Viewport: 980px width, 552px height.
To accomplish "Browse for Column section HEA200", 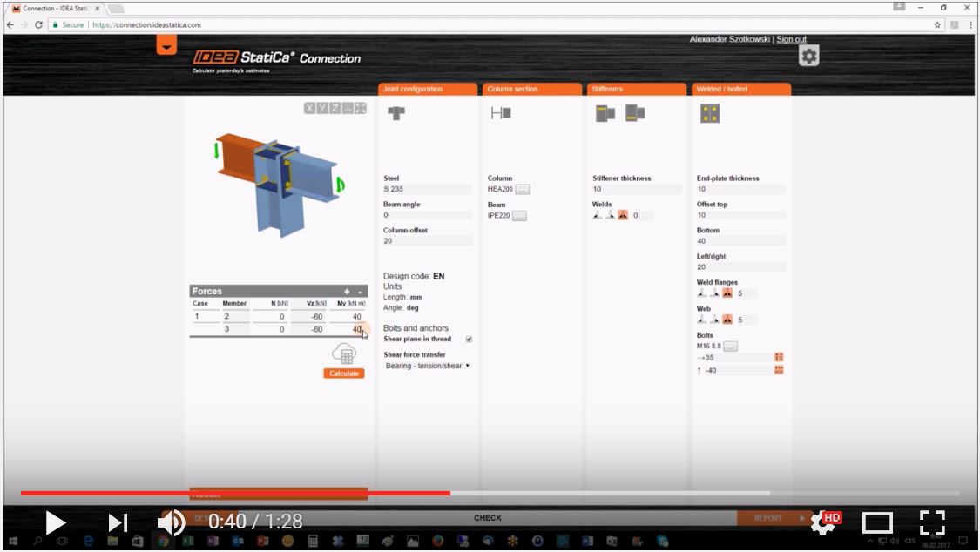I will (523, 189).
